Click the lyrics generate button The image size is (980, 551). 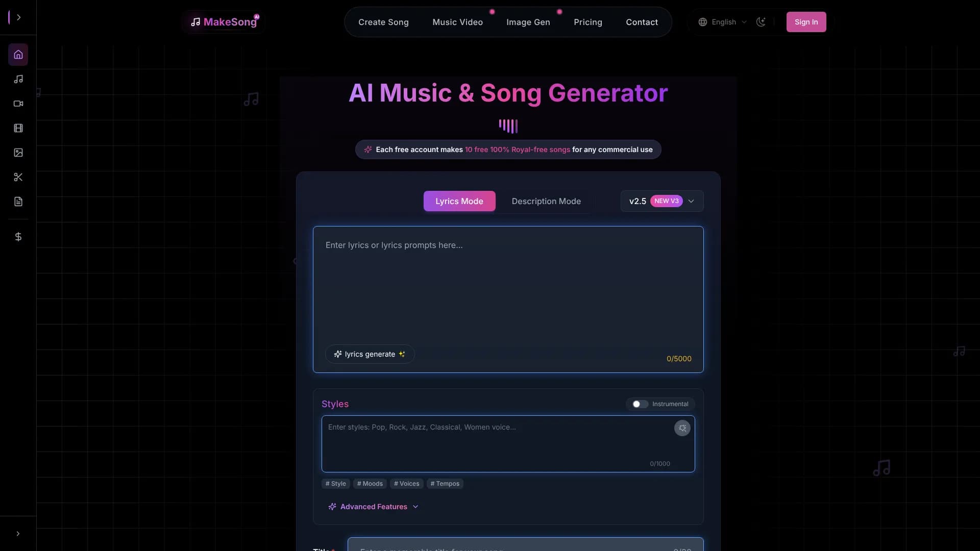370,354
